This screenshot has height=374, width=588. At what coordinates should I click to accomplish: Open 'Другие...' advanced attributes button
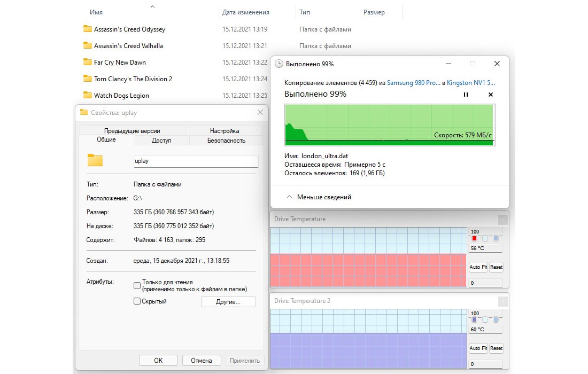click(228, 302)
